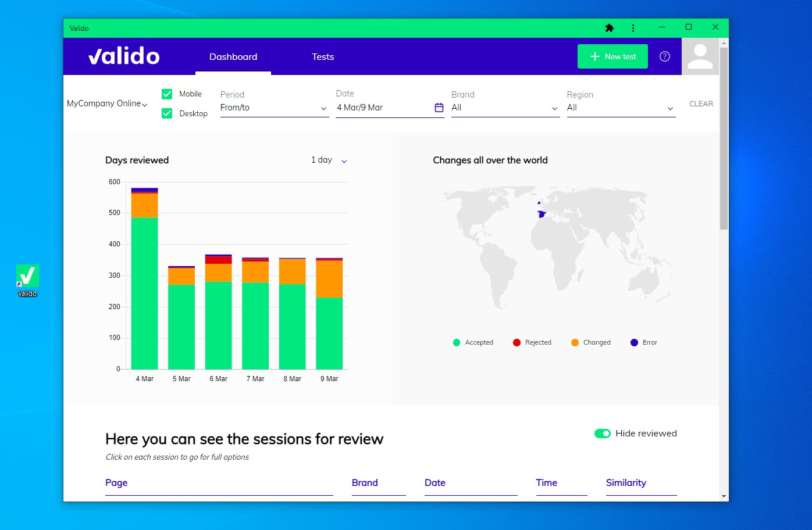Sort sessions by Date column
812x530 pixels.
point(435,483)
